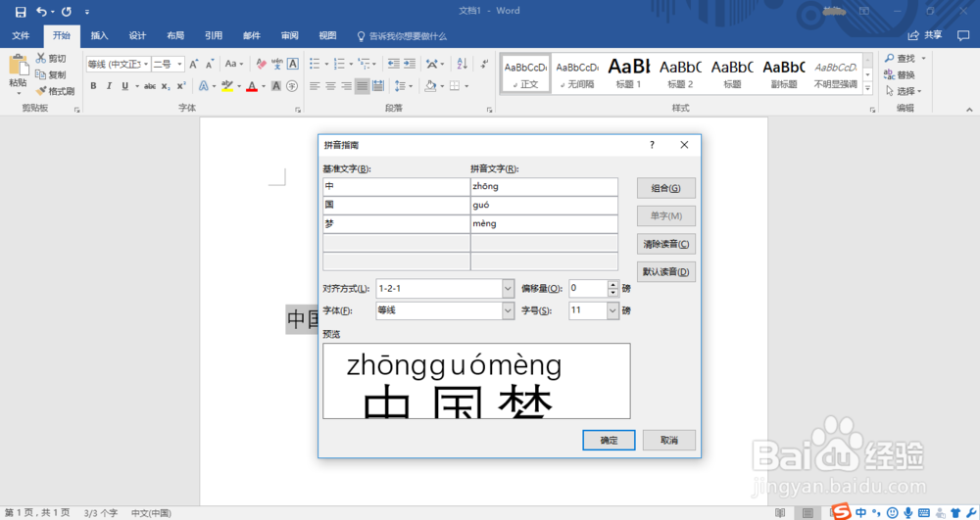Open the font name dropdown
The height and width of the screenshot is (520, 980).
pos(146,65)
